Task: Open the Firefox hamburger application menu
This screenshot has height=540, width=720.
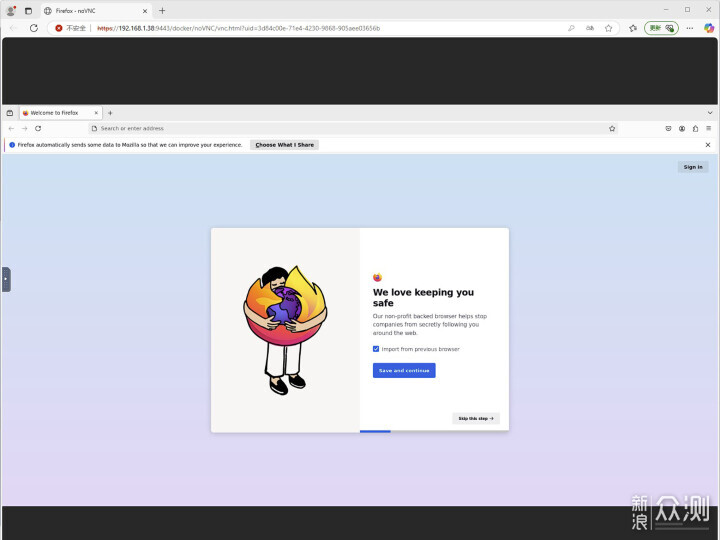Action: pos(709,129)
